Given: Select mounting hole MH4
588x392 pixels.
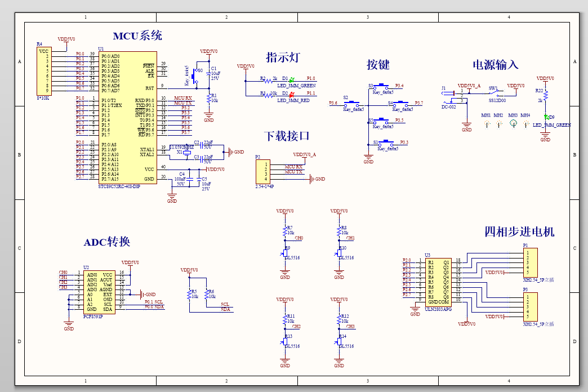Looking at the screenshot, I should point(525,123).
